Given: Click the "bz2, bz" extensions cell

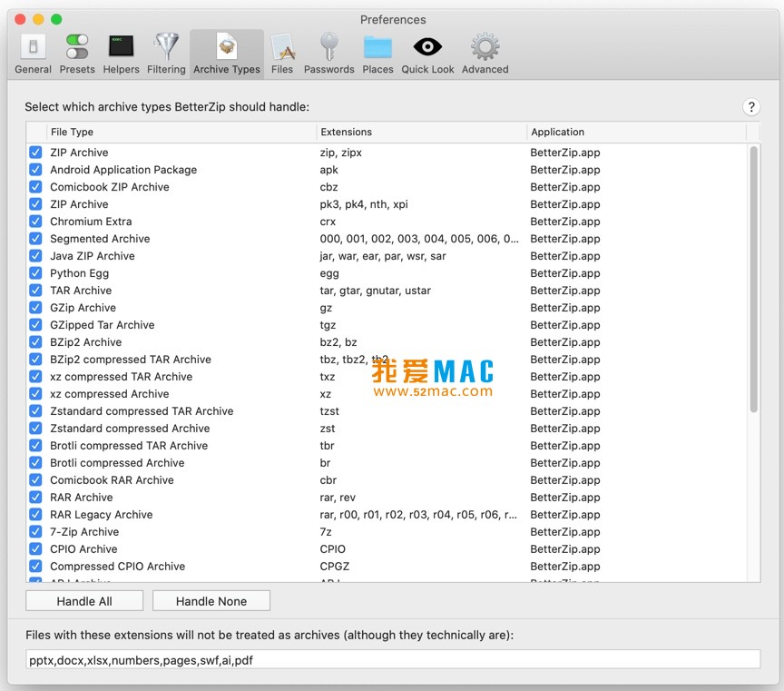Looking at the screenshot, I should (338, 342).
